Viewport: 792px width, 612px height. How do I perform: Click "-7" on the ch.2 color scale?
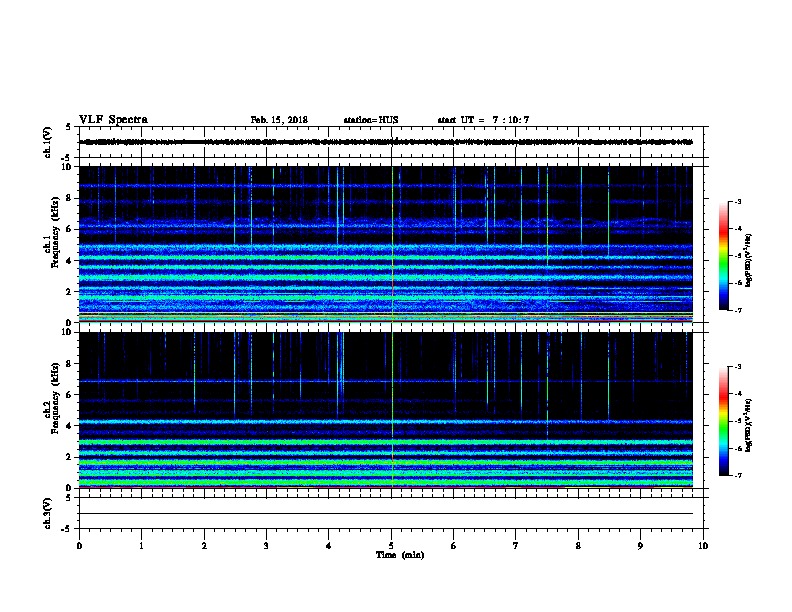(x=737, y=476)
